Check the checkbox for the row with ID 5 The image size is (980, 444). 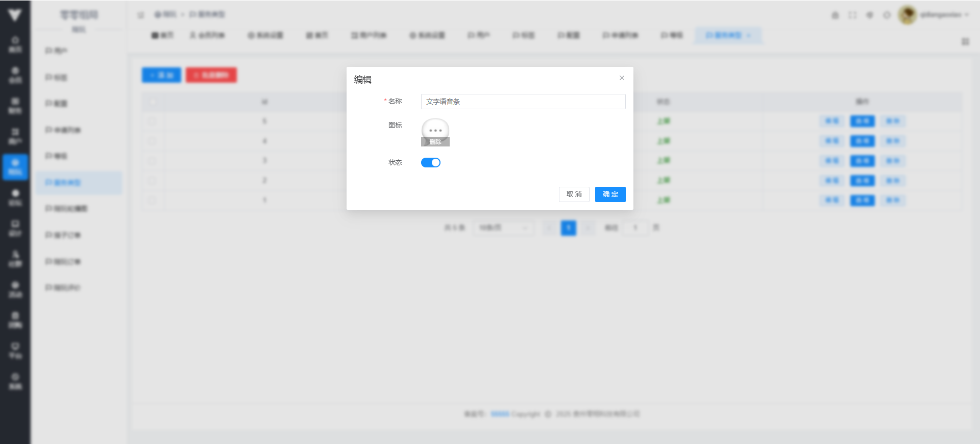pos(152,121)
